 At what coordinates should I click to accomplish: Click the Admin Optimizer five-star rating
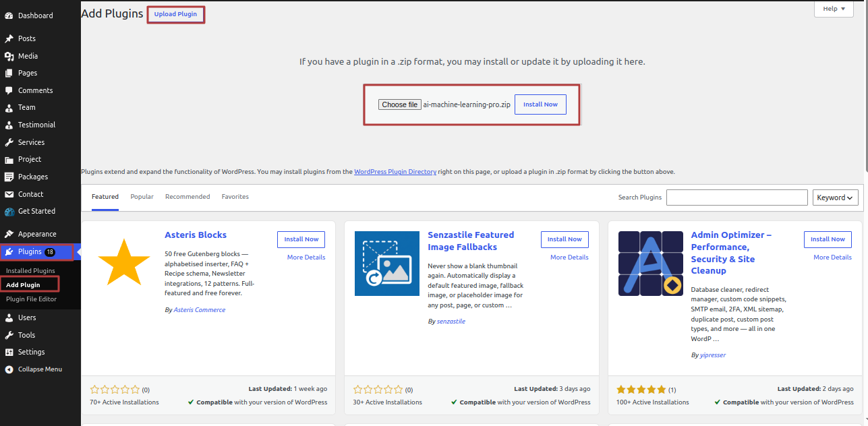coord(641,390)
